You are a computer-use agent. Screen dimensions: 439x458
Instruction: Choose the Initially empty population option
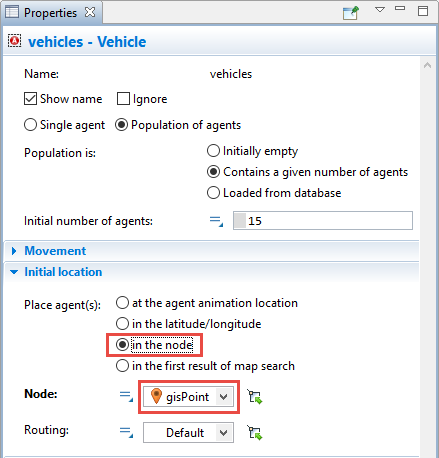point(213,151)
